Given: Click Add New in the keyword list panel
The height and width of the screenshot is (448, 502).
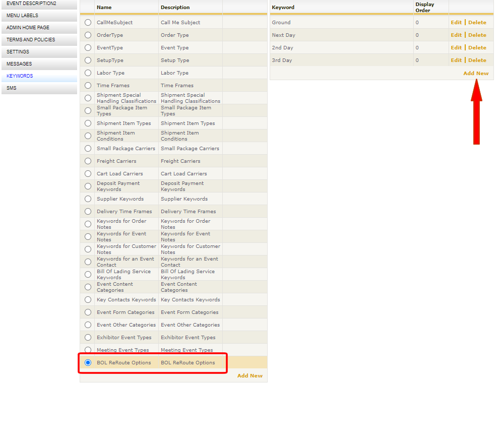Looking at the screenshot, I should coord(475,73).
